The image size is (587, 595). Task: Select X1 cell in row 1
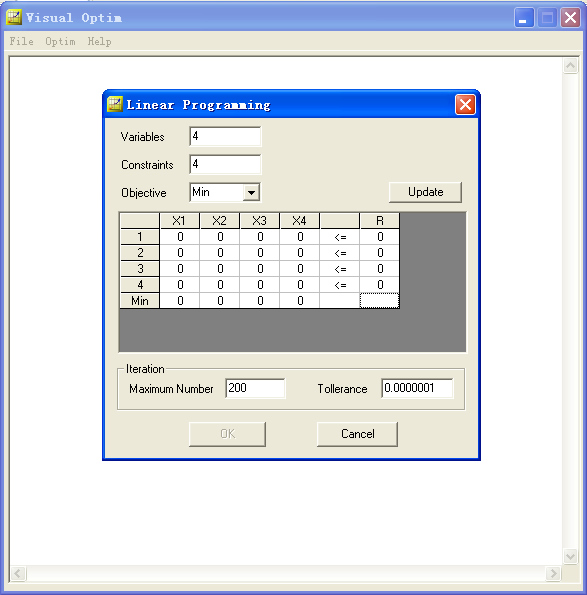180,237
